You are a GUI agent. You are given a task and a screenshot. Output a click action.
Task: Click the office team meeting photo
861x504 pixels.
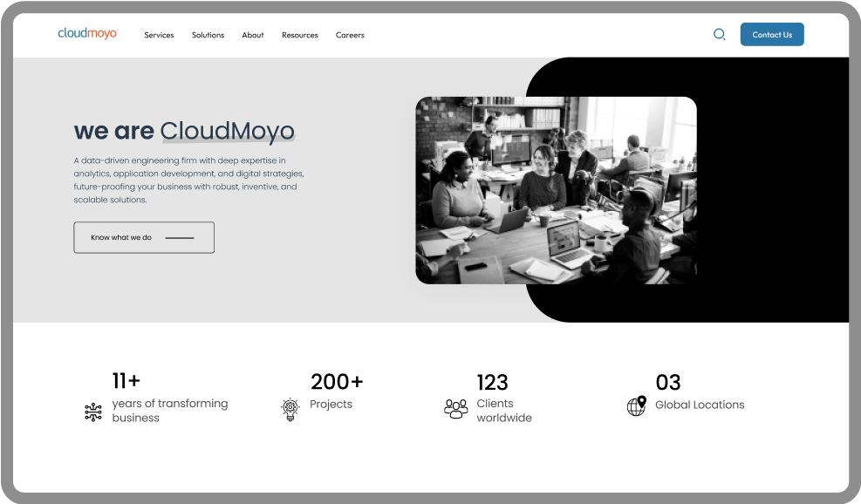coord(556,190)
